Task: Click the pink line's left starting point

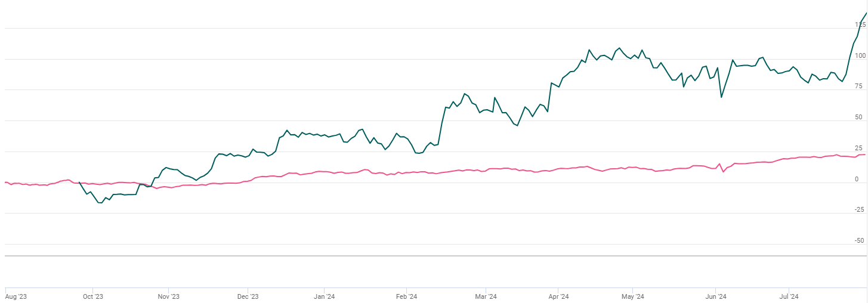Action: coord(5,182)
